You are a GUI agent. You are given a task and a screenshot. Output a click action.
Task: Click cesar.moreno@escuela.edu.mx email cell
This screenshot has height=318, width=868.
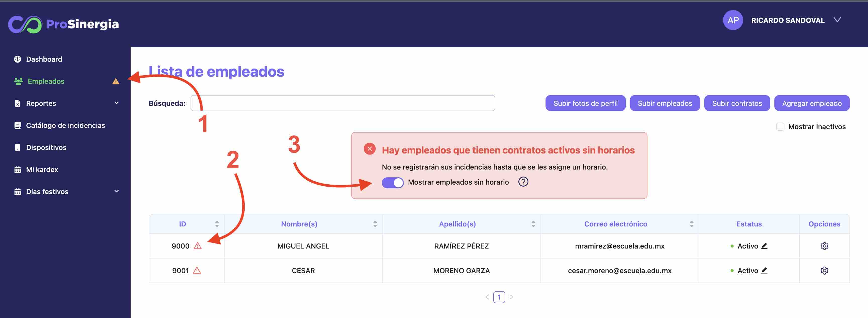tap(620, 271)
